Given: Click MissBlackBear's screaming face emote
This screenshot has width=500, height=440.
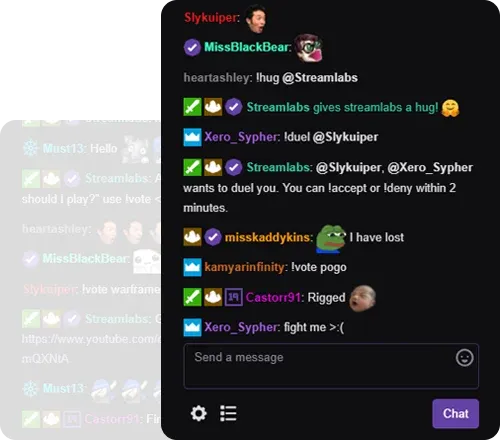Looking at the screenshot, I should coord(309,49).
